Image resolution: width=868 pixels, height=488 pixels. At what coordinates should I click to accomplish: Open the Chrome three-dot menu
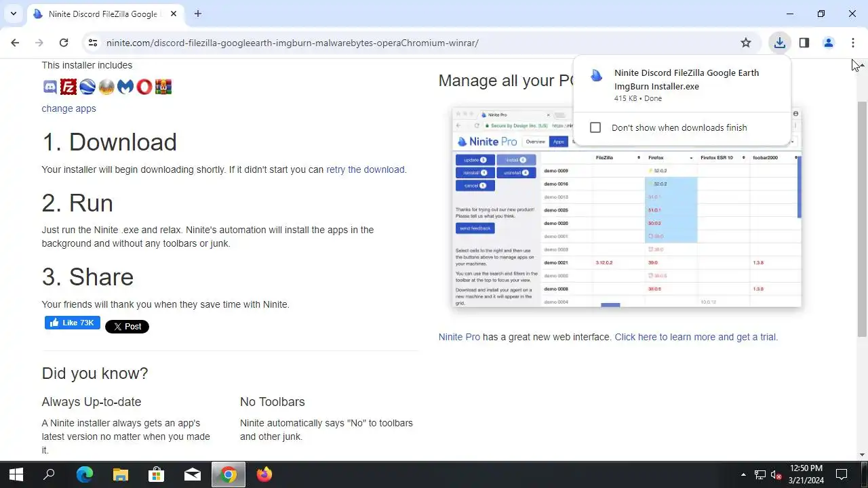[853, 43]
